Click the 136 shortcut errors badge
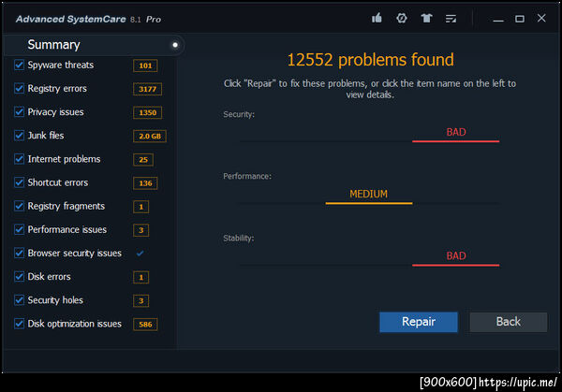The height and width of the screenshot is (392, 562). point(145,183)
